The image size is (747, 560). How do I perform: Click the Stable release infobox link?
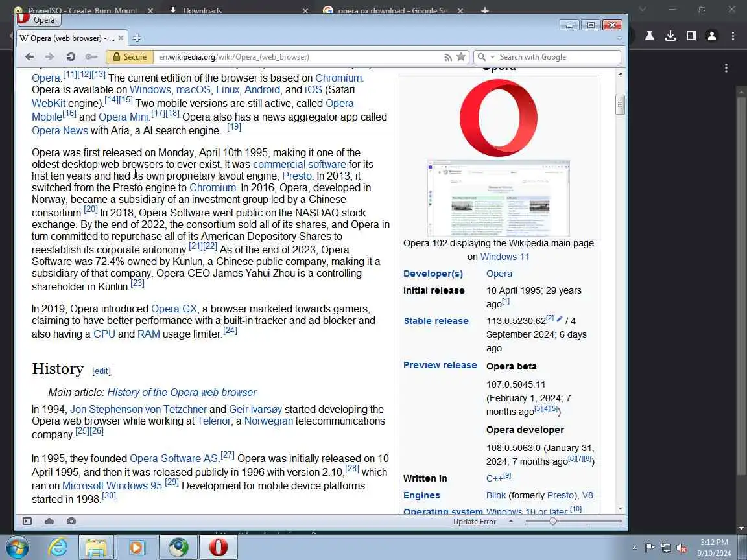[436, 321]
